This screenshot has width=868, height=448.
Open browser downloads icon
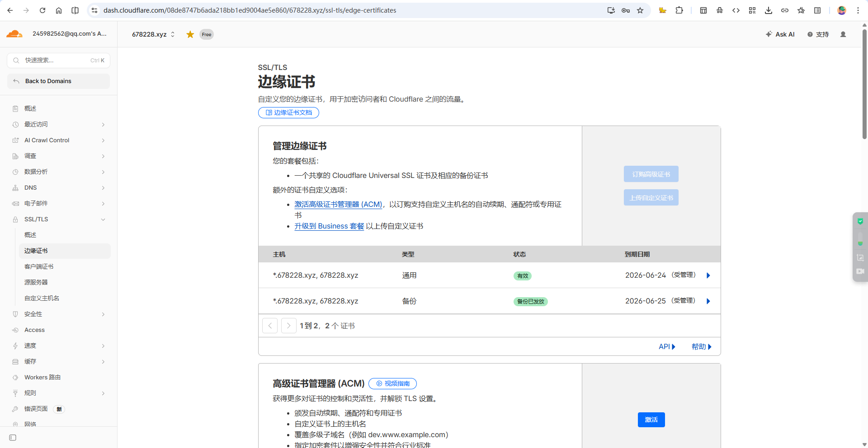(769, 10)
